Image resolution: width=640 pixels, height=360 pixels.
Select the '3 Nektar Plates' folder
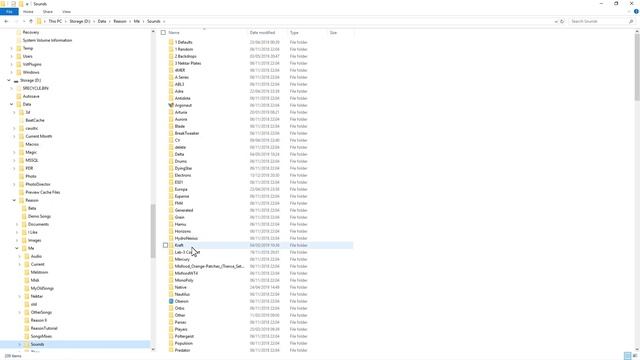(x=188, y=63)
